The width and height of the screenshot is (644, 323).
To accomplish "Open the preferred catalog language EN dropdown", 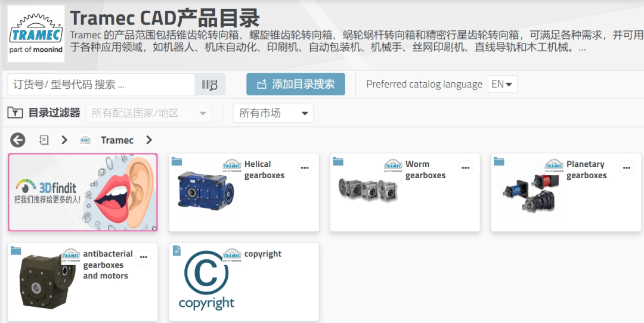I will [x=502, y=84].
